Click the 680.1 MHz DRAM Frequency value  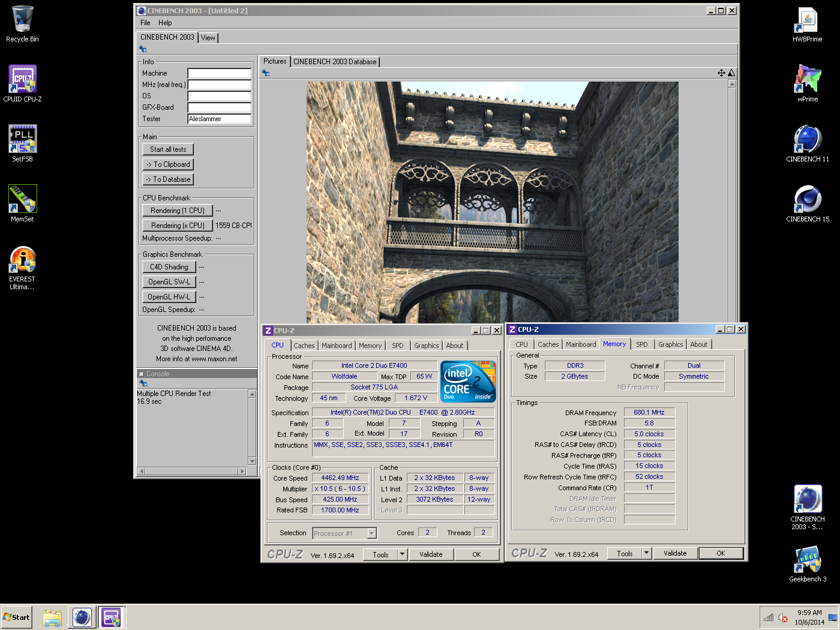[x=649, y=412]
